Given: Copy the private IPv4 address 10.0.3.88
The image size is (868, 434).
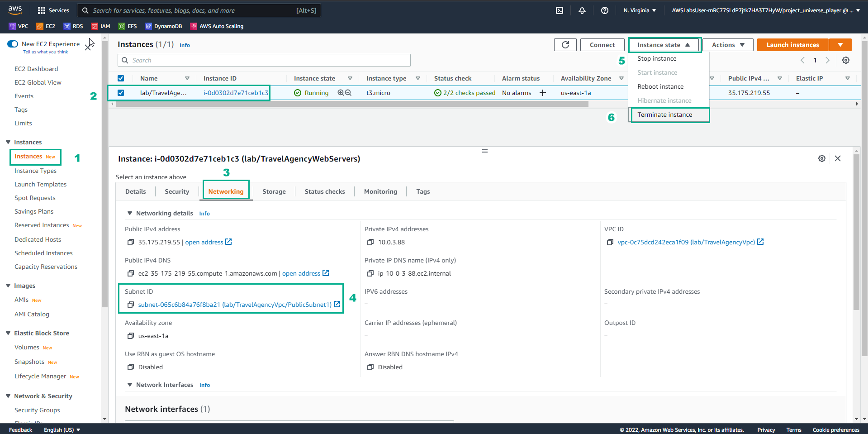Looking at the screenshot, I should (370, 242).
